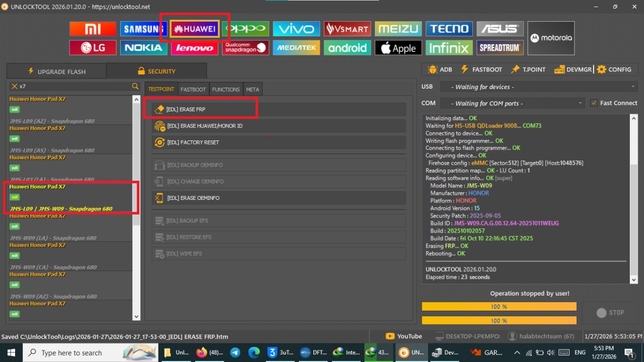644x362 pixels.
Task: Select the OPPO brand logo
Action: coord(246,29)
